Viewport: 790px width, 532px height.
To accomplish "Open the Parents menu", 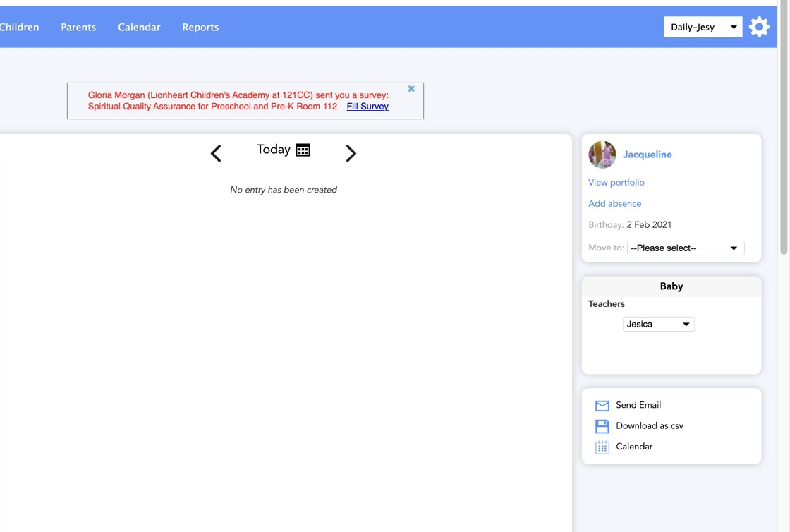I will pos(78,28).
